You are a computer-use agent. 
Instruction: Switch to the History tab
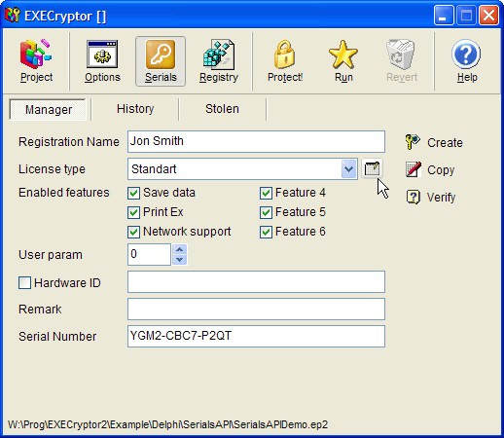click(135, 109)
